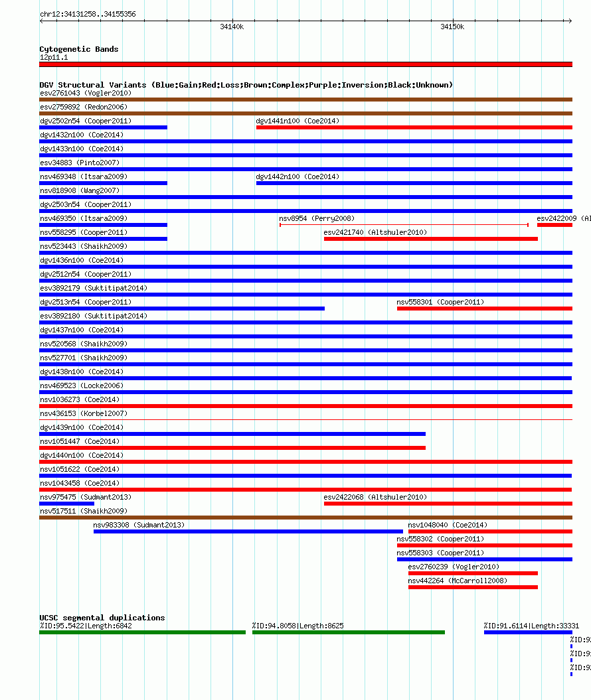
Task: Click nsv983308 (Sudmant2013) label
Action: tap(139, 525)
